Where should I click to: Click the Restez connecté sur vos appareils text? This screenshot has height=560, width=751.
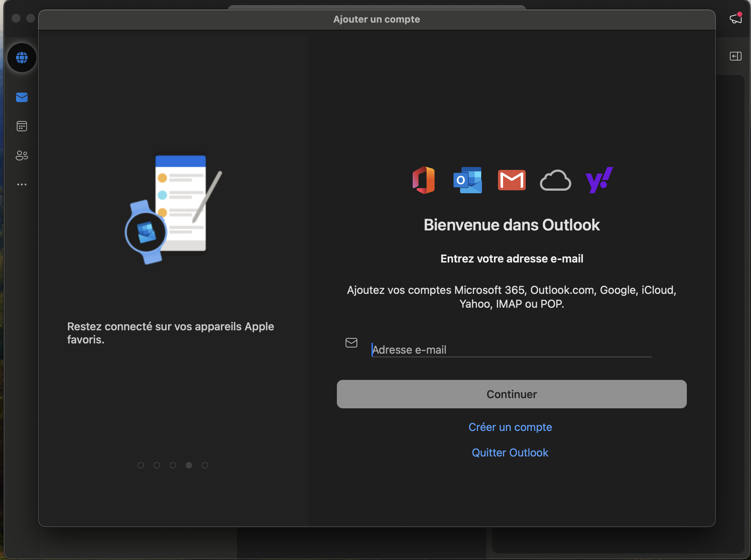click(171, 333)
